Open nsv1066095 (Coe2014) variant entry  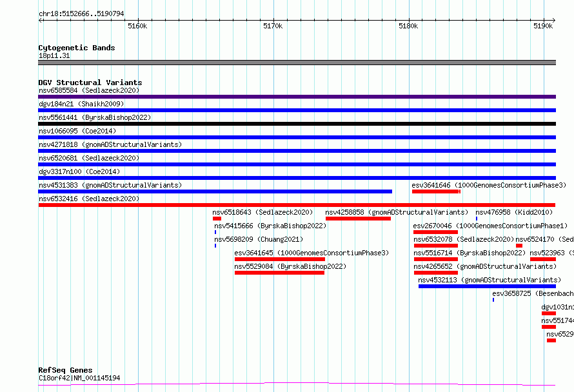tap(77, 131)
